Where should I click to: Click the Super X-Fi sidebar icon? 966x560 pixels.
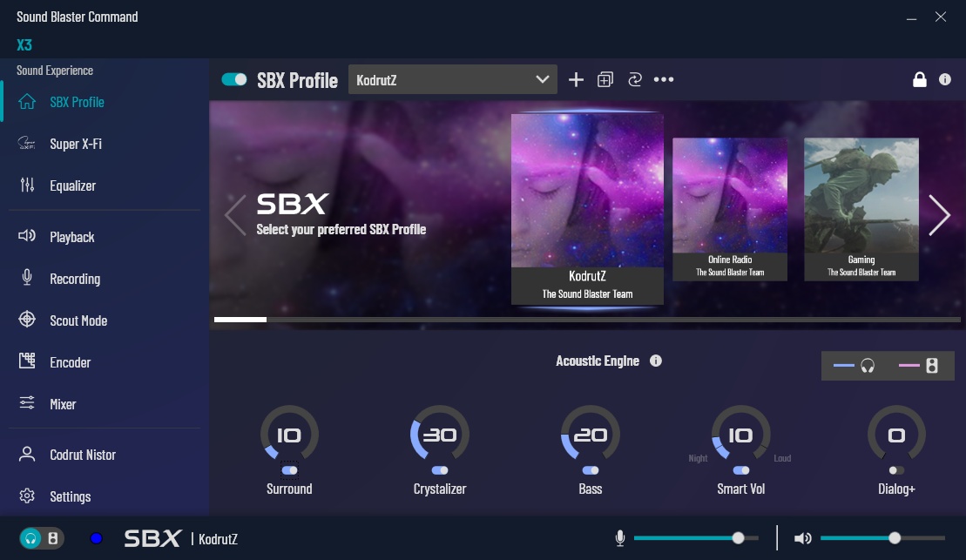(26, 143)
